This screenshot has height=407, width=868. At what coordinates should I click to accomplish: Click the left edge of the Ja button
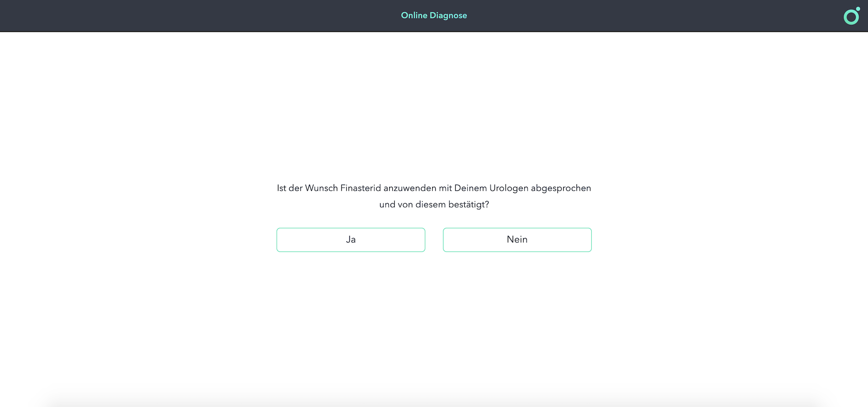pyautogui.click(x=278, y=240)
